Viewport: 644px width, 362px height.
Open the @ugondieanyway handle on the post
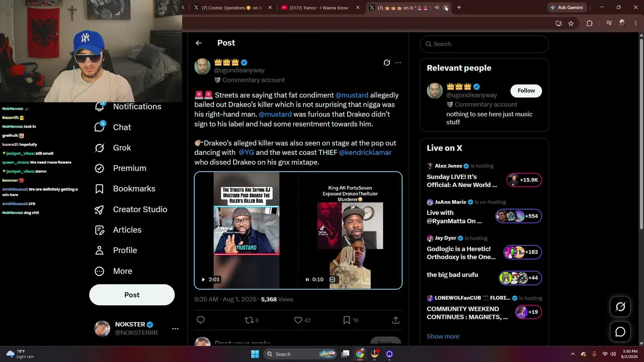pyautogui.click(x=239, y=70)
